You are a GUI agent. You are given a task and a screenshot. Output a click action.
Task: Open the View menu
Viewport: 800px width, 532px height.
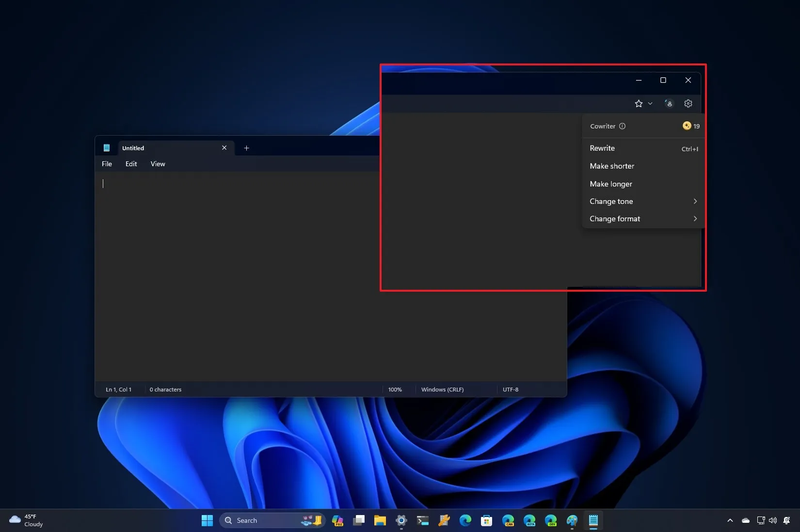[x=158, y=164]
